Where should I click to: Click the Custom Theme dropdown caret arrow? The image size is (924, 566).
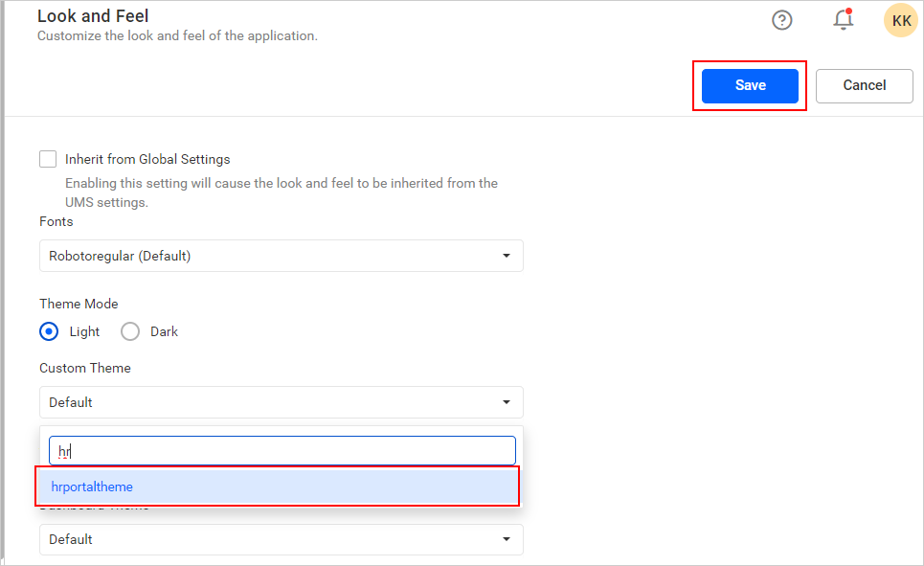click(x=506, y=402)
